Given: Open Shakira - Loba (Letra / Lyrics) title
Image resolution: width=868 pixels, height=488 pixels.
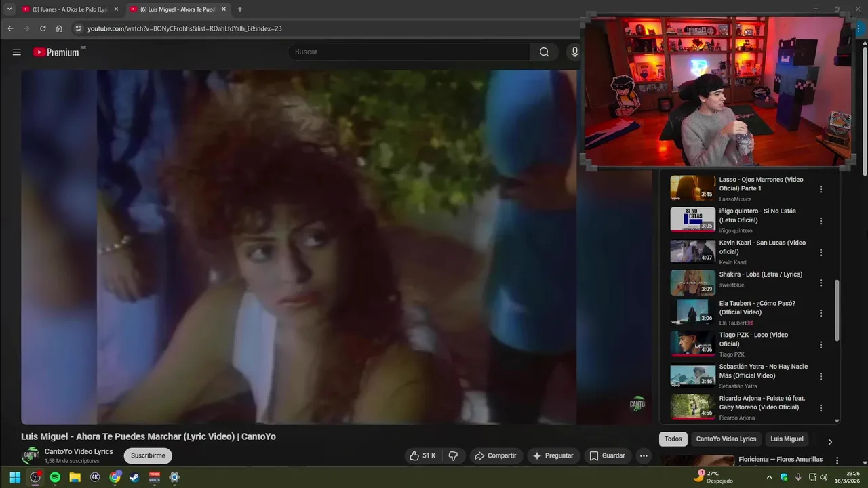Looking at the screenshot, I should tap(760, 274).
